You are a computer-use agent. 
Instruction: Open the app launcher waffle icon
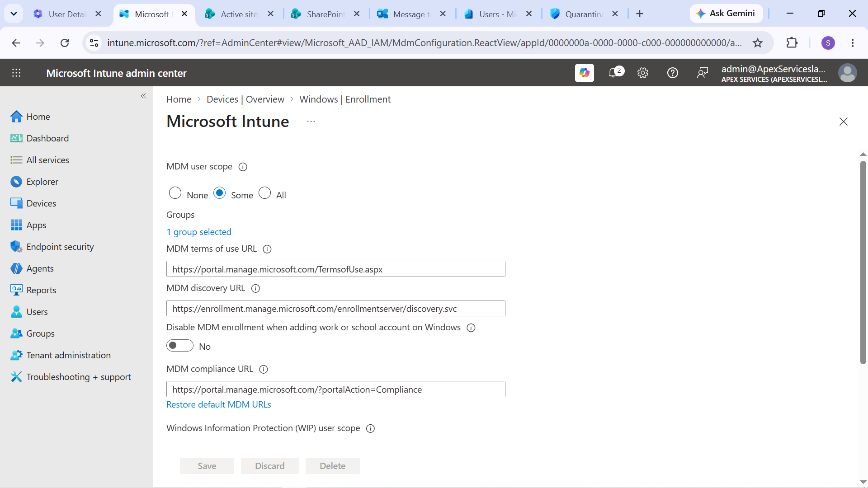pyautogui.click(x=16, y=73)
